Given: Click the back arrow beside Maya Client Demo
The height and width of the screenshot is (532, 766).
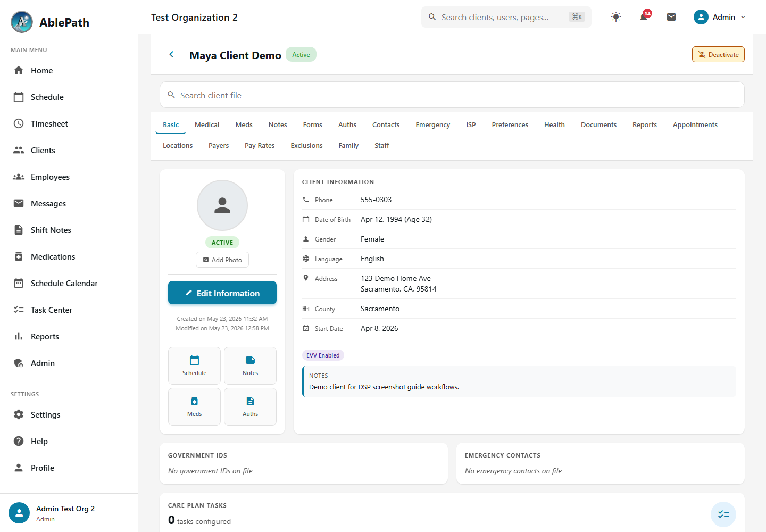Looking at the screenshot, I should (x=171, y=54).
